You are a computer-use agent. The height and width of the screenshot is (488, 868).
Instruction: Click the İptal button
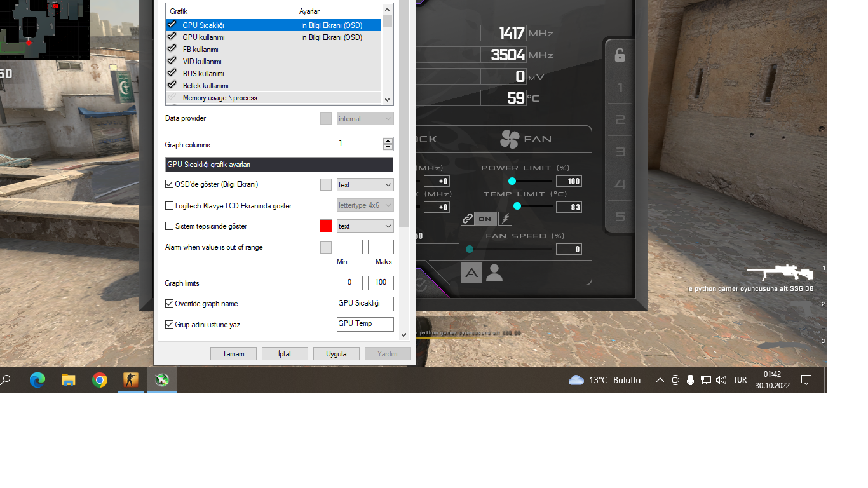[x=285, y=354]
